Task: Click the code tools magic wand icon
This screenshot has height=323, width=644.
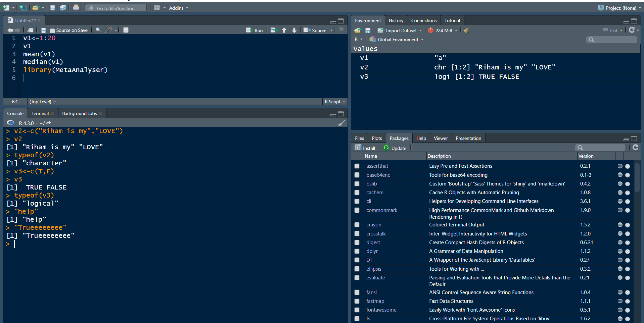Action: [109, 30]
